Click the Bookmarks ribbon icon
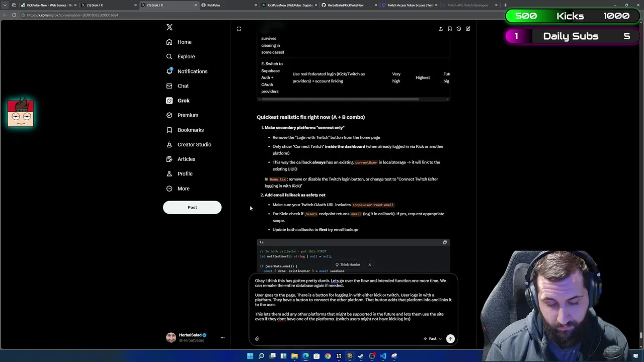The image size is (644, 362). tap(170, 130)
